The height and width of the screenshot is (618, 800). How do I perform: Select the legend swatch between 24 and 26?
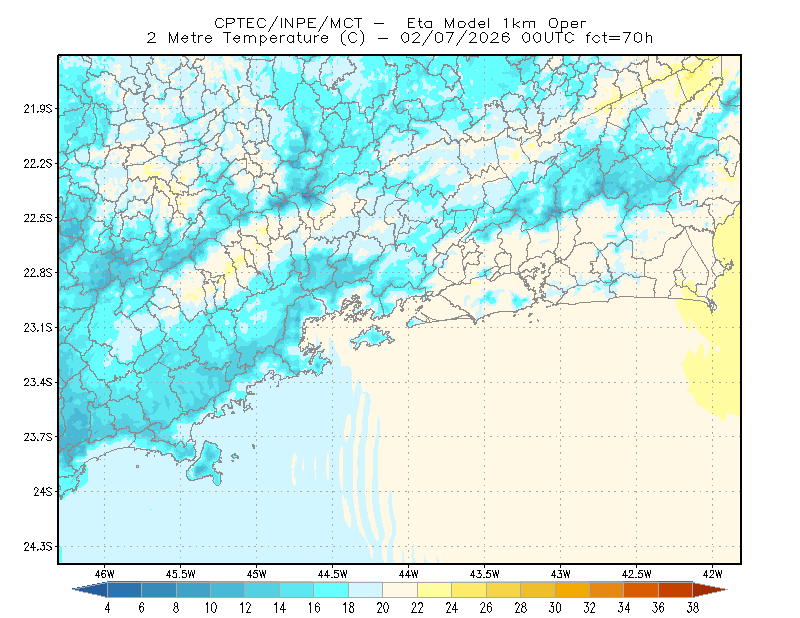point(469,590)
